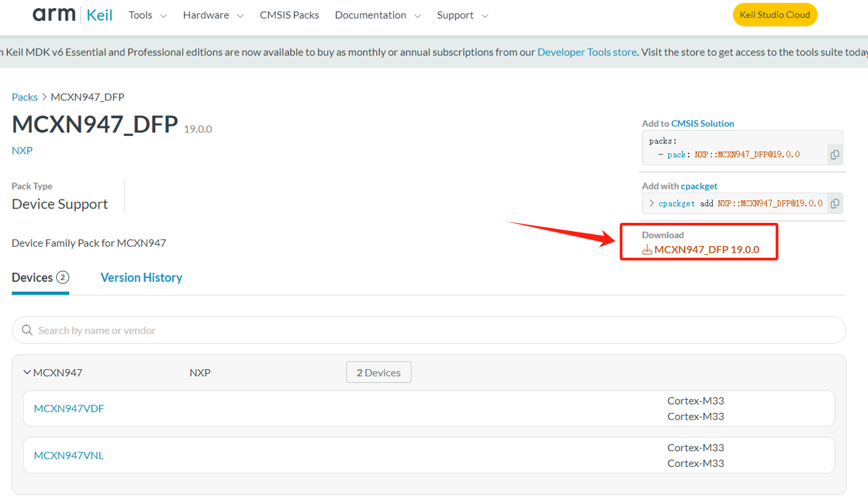Viewport: 868px width, 499px height.
Task: Open the cpackget link
Action: [699, 186]
